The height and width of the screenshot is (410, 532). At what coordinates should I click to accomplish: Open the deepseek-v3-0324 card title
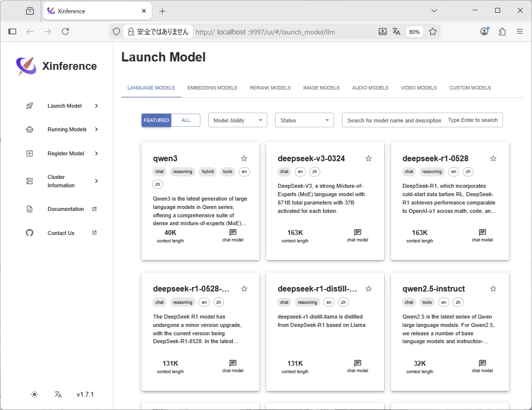[x=311, y=159]
